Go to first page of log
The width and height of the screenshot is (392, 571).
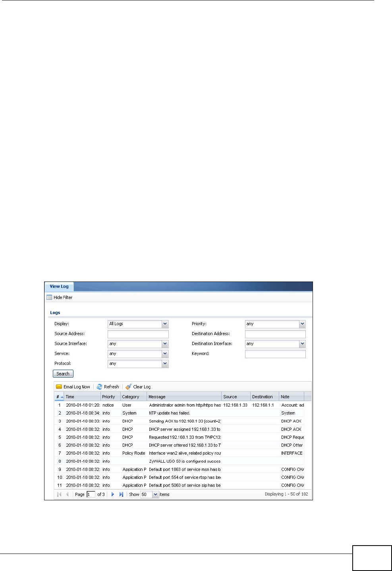pos(59,494)
